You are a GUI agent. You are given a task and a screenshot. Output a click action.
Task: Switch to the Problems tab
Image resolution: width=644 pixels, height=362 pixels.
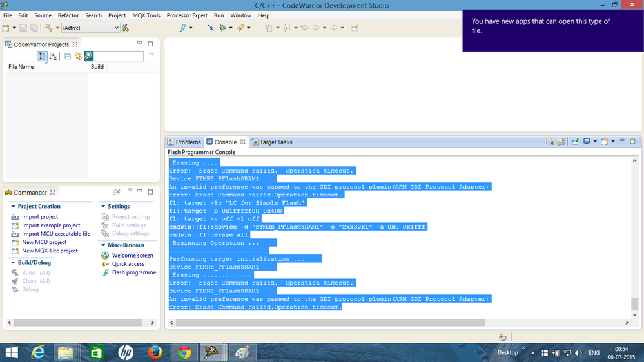coord(184,142)
